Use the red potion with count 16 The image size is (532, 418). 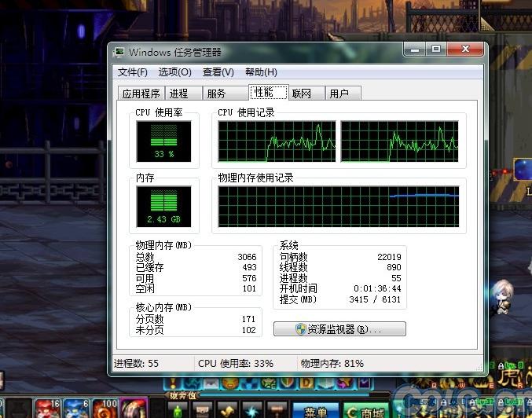click(x=47, y=408)
